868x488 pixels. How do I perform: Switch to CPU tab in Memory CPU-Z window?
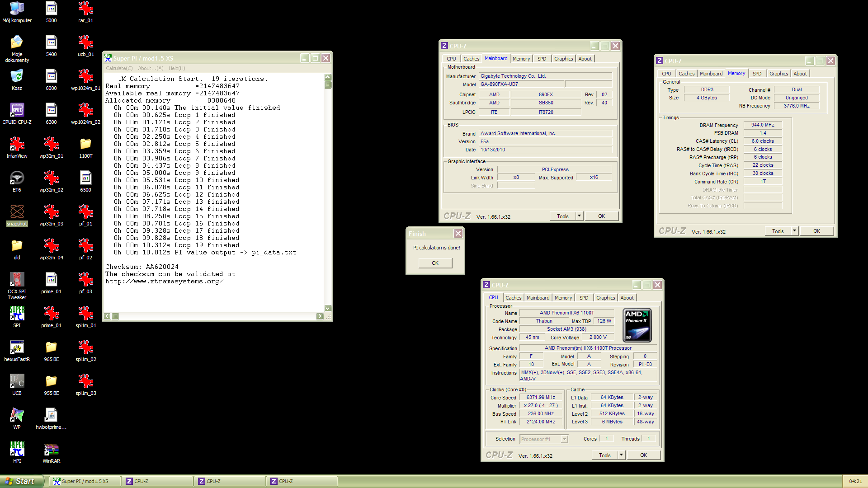point(666,74)
